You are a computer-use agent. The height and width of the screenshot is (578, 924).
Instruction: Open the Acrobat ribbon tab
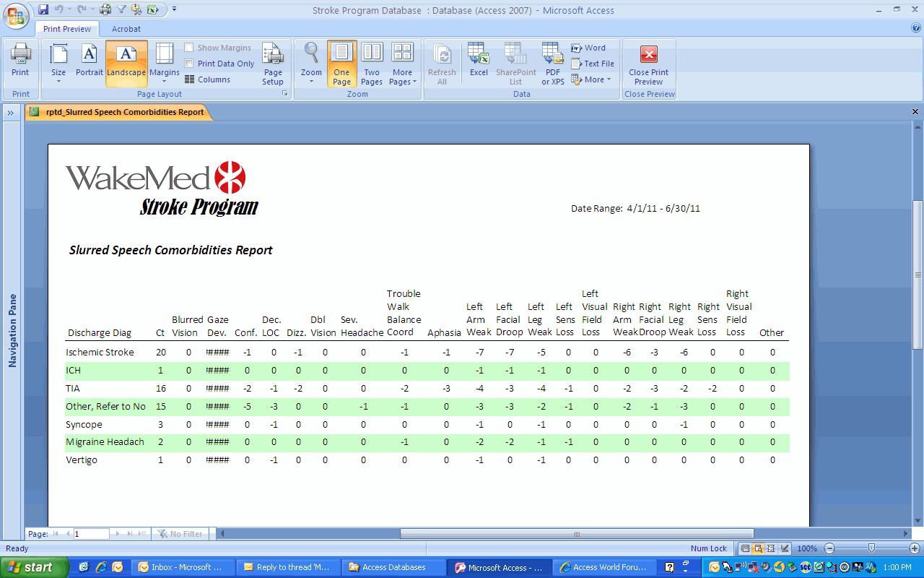[x=126, y=29]
